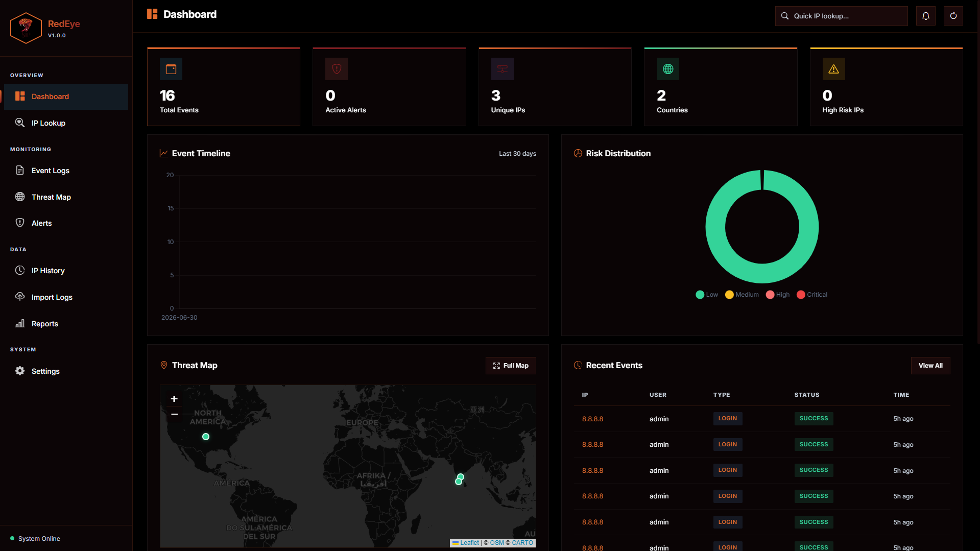This screenshot has height=551, width=980.
Task: Open IP History in sidebar
Action: (x=66, y=271)
